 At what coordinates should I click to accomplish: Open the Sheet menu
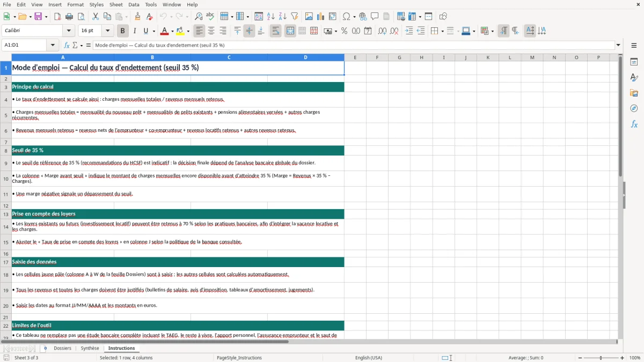point(116,4)
